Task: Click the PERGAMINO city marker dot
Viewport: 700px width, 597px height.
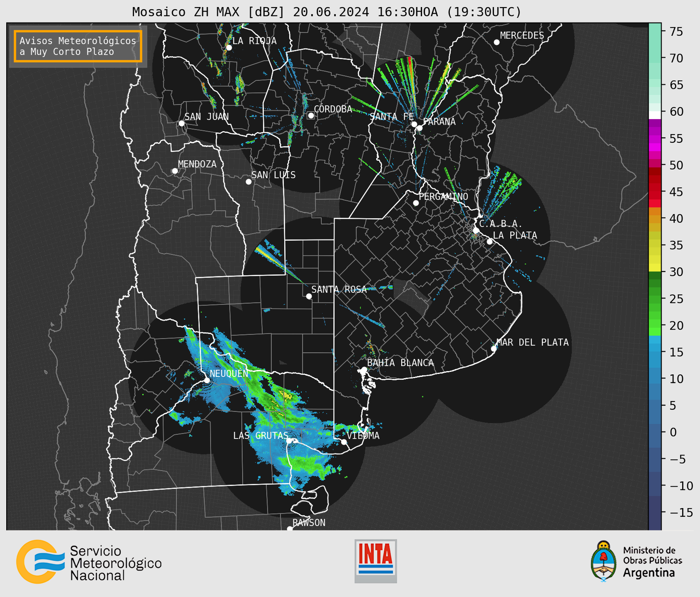Action: point(416,203)
